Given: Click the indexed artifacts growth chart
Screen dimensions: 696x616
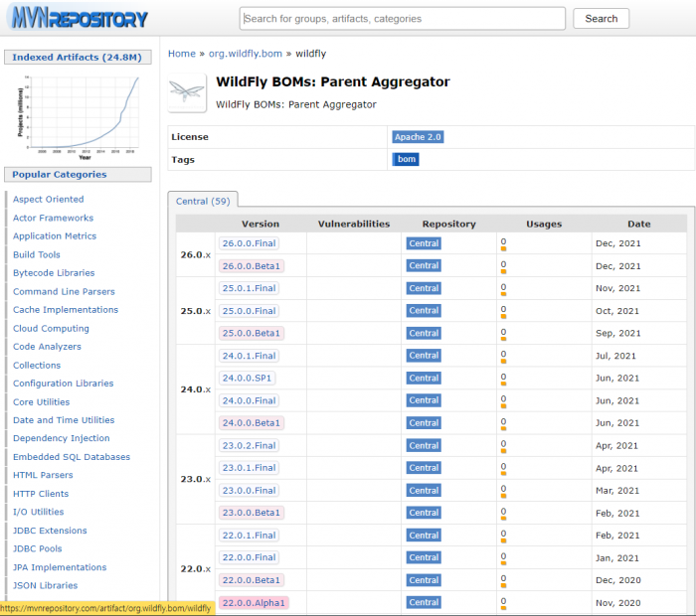Looking at the screenshot, I should point(79,117).
